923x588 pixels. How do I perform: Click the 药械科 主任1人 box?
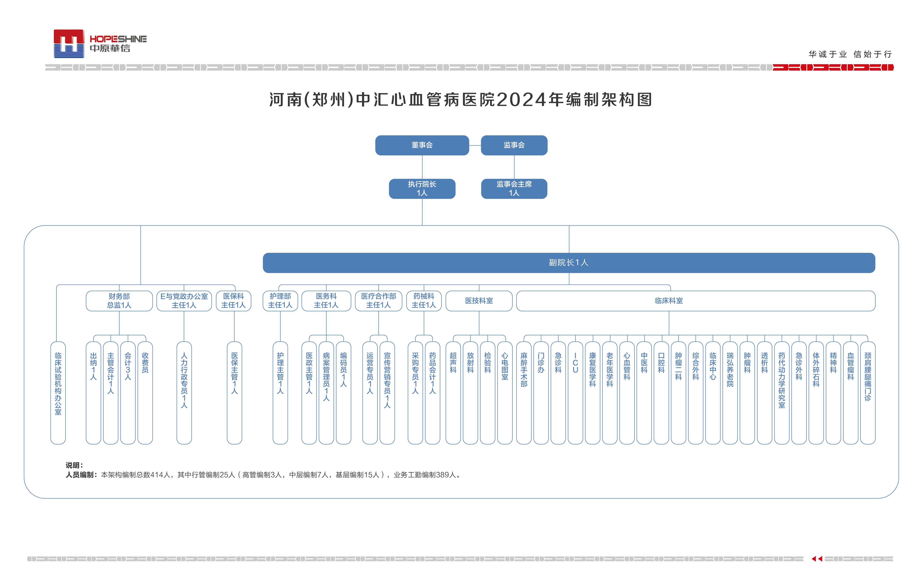(x=424, y=301)
